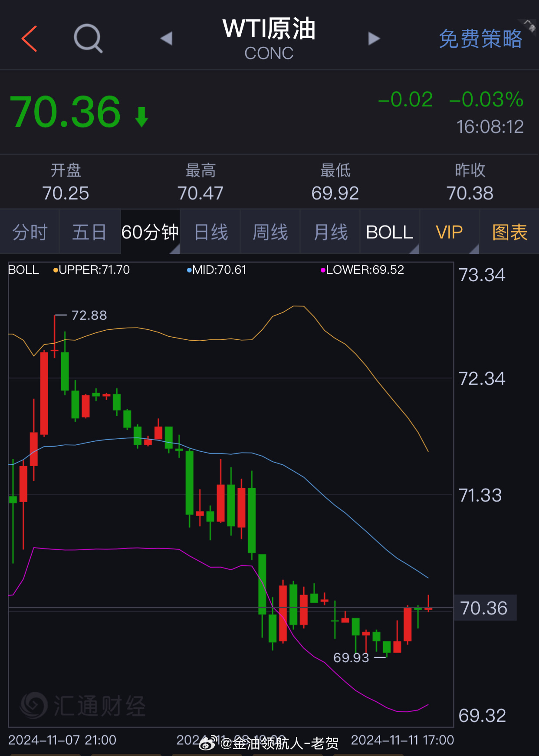
Task: Switch to 月线 tab
Action: tap(330, 232)
